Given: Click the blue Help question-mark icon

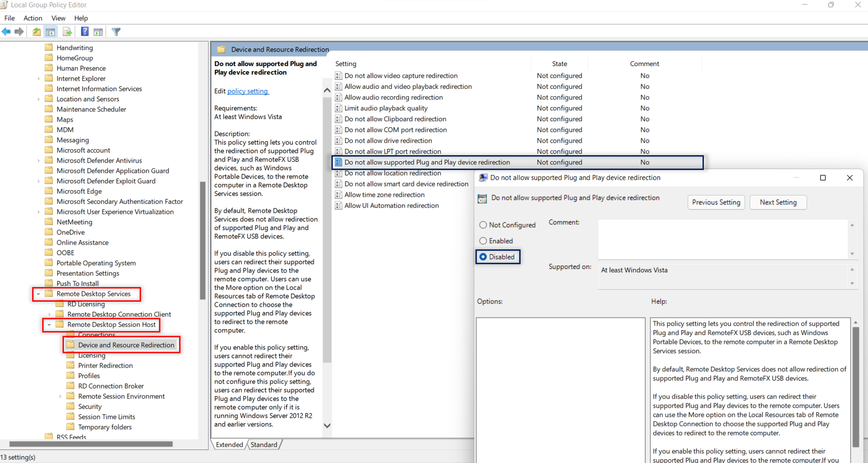Looking at the screenshot, I should click(x=85, y=32).
